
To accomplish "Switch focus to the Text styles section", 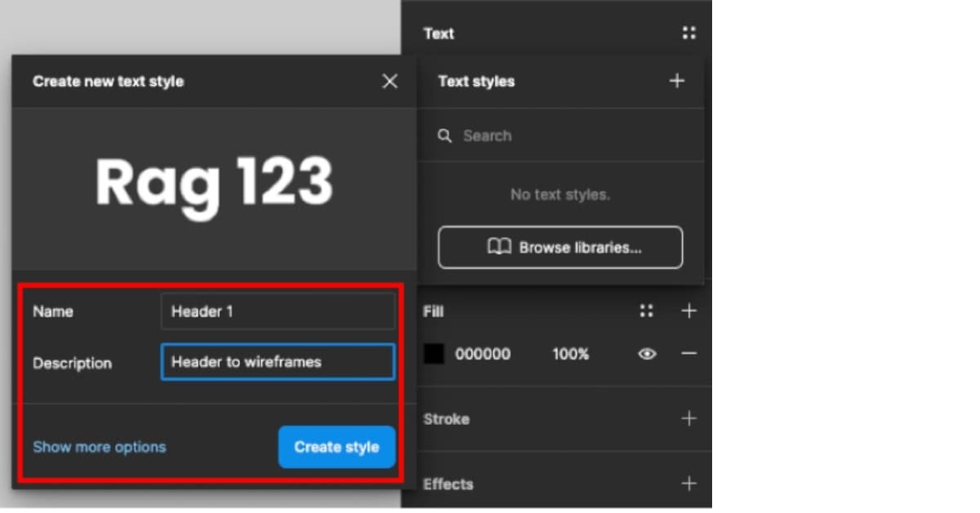I will tap(476, 81).
